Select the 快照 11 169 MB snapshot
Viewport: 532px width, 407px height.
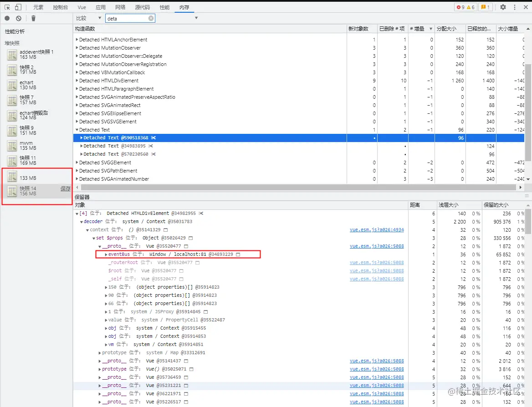[x=36, y=160]
